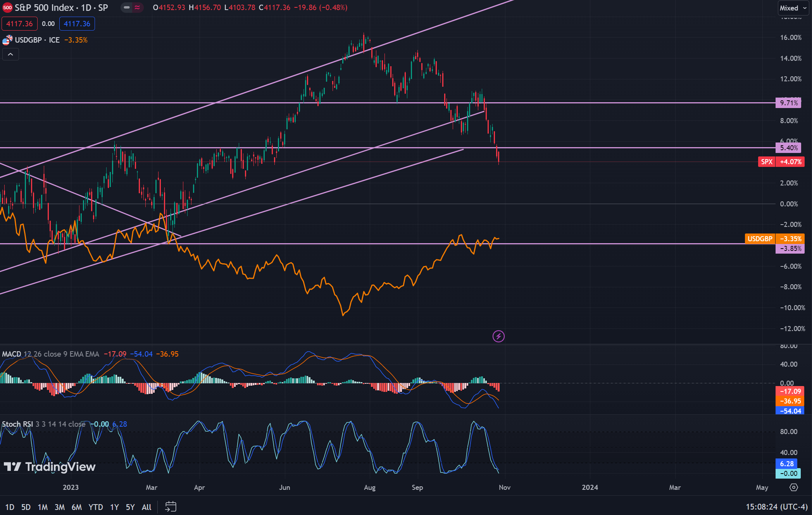Select the YTD time range
This screenshot has width=812, height=515.
tap(95, 507)
